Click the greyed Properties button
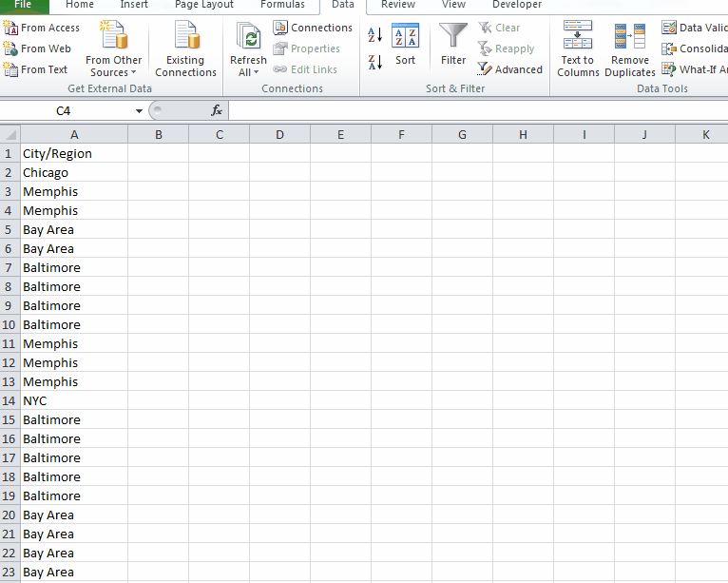This screenshot has height=583, width=728. coord(306,49)
